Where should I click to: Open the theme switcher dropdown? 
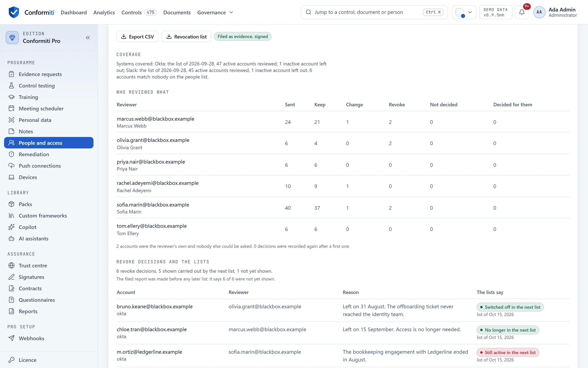point(464,12)
